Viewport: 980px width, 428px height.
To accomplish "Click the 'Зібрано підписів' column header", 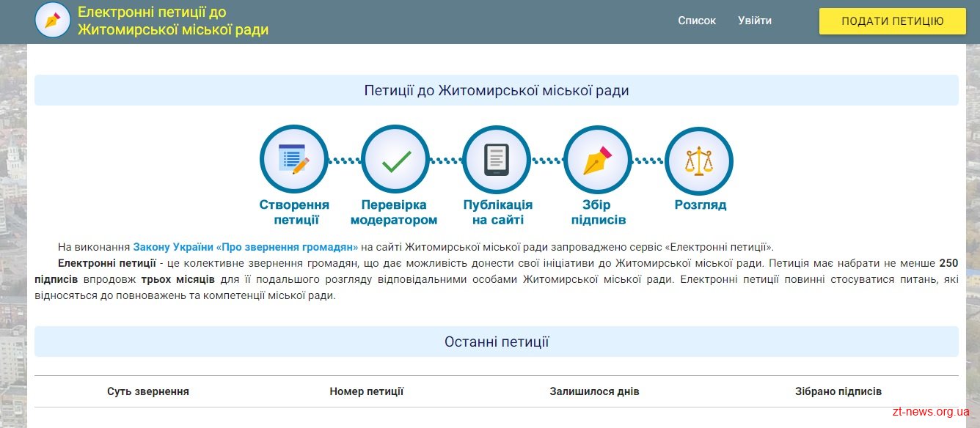I will pyautogui.click(x=838, y=391).
